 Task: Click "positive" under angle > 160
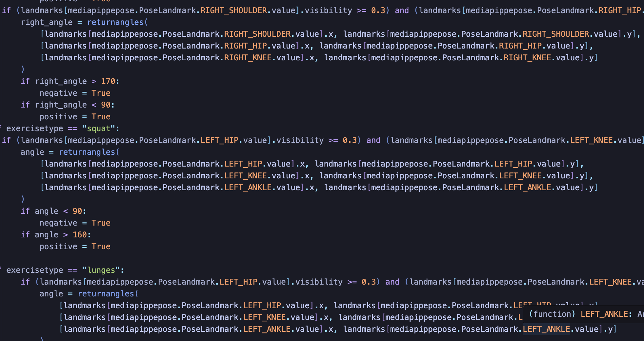[x=58, y=247]
